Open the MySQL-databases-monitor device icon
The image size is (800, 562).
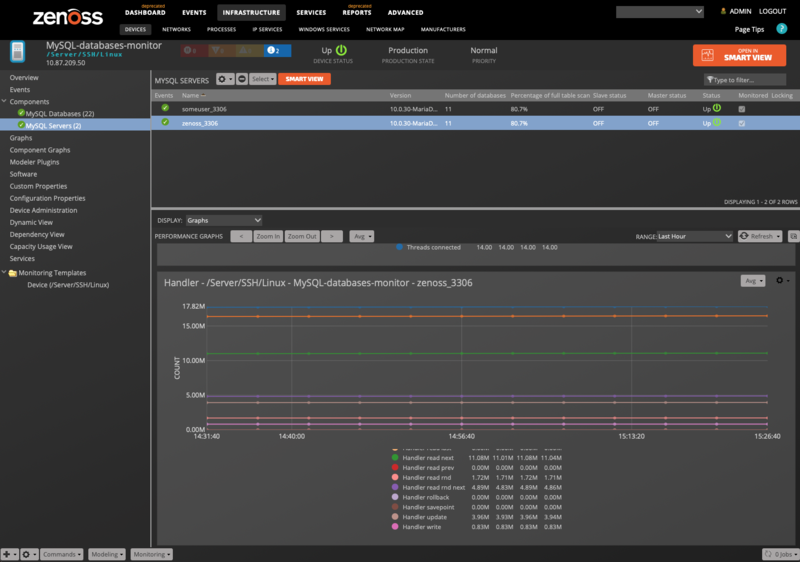point(18,52)
